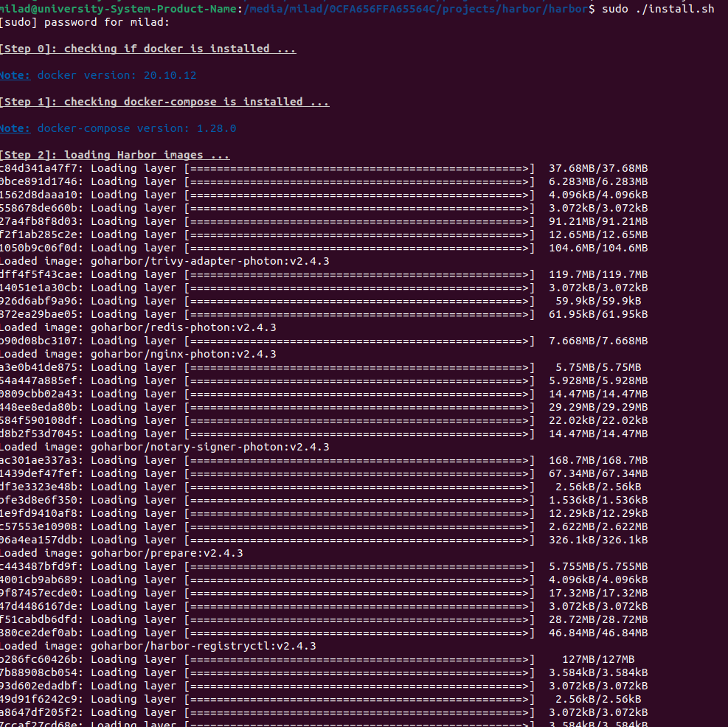Click layer ID 93d602edadbf
Screen dimensions: 728x727
point(40,686)
